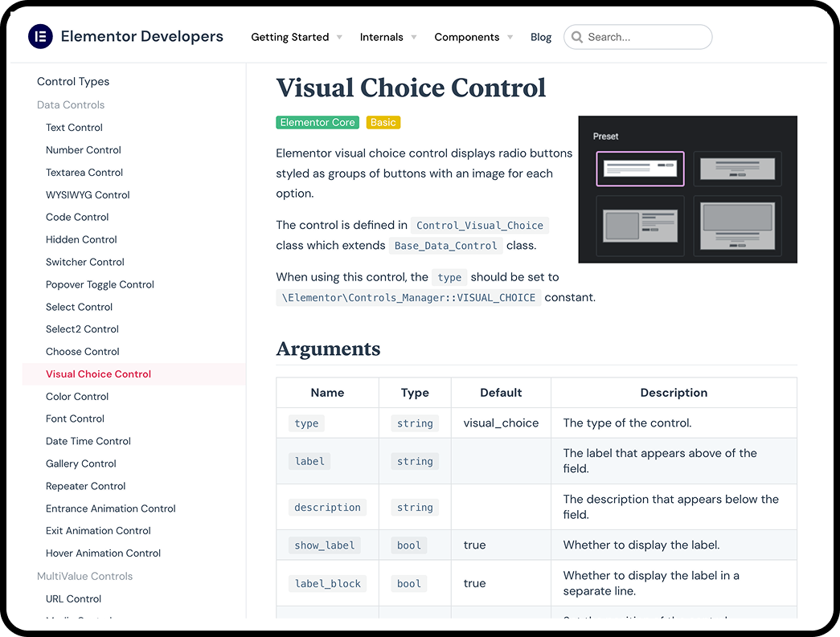Click the 'label_block' argument name cell
Screen dimensions: 840x637
coord(327,583)
